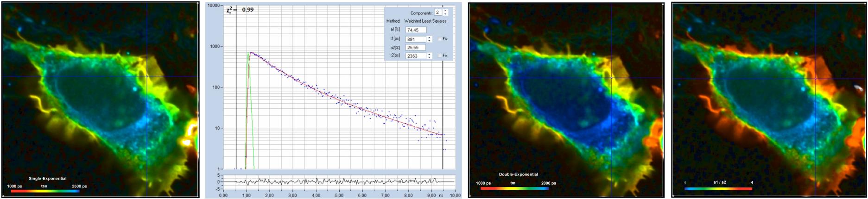This screenshot has height=199, width=868.
Task: Click the Components stepper arrows
Action: click(445, 12)
